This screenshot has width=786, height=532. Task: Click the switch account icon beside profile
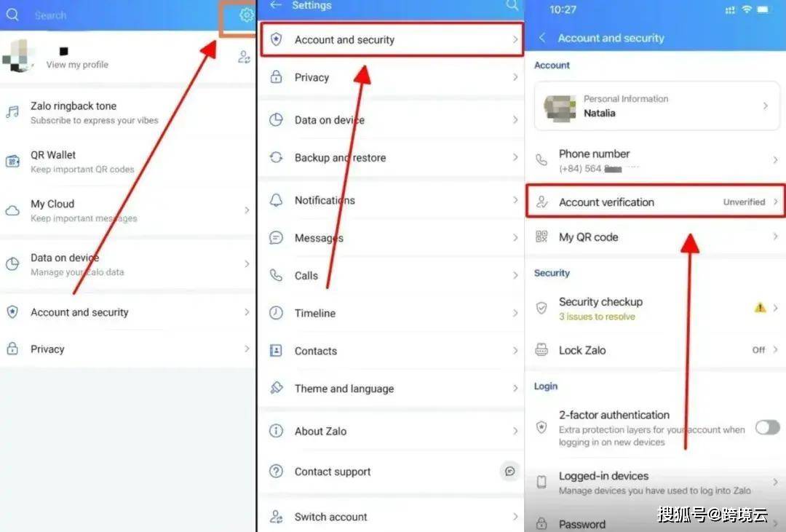(244, 57)
